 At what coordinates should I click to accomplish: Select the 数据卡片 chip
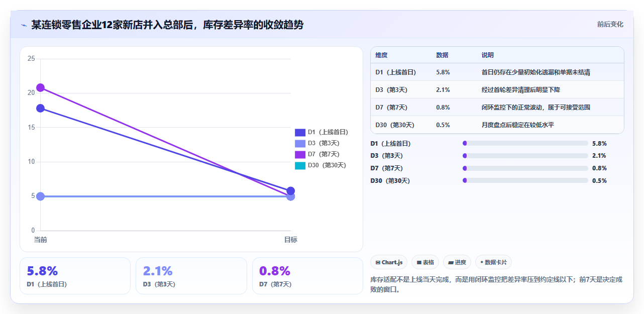click(493, 262)
